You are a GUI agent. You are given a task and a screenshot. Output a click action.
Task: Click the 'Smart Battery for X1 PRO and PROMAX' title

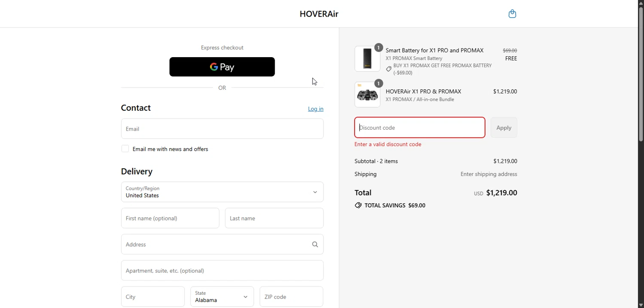point(434,50)
